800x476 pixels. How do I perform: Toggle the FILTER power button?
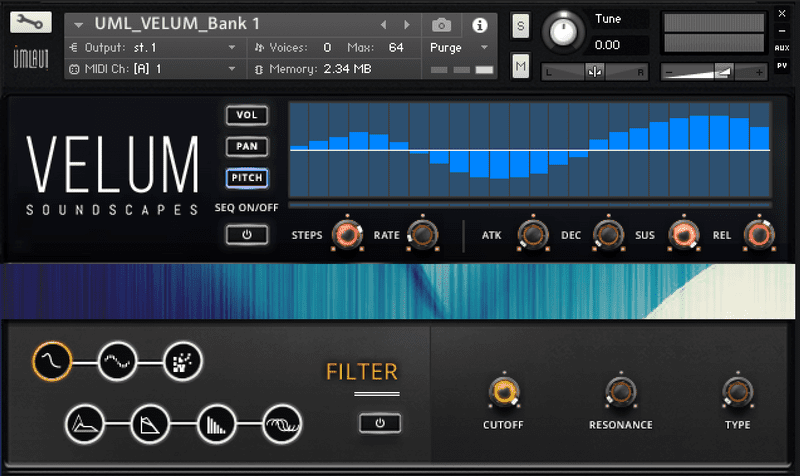pos(380,423)
